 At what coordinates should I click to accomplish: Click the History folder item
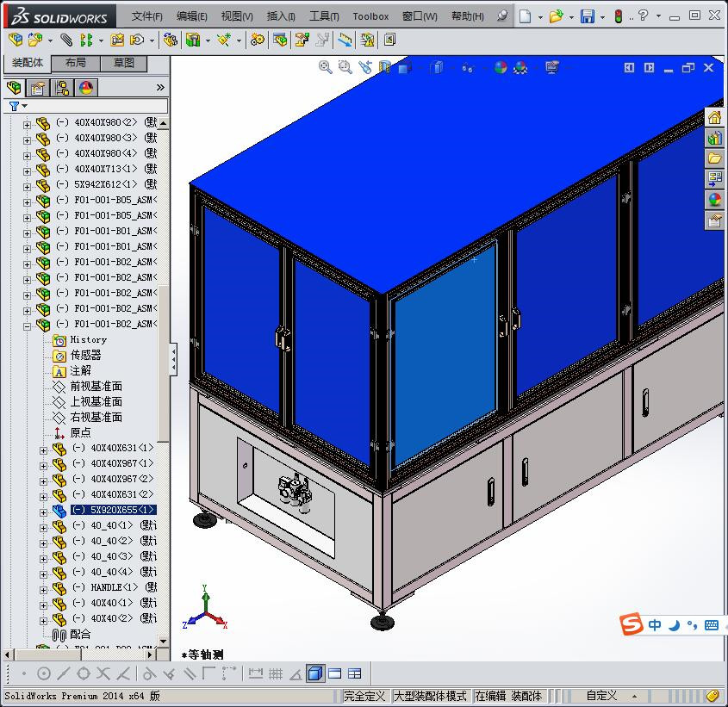pos(88,340)
